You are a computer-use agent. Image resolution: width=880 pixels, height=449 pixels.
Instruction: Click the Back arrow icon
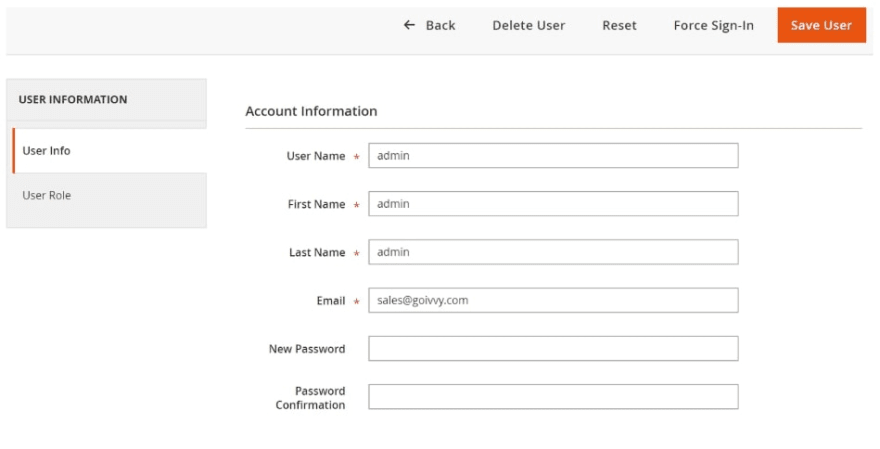(x=409, y=25)
